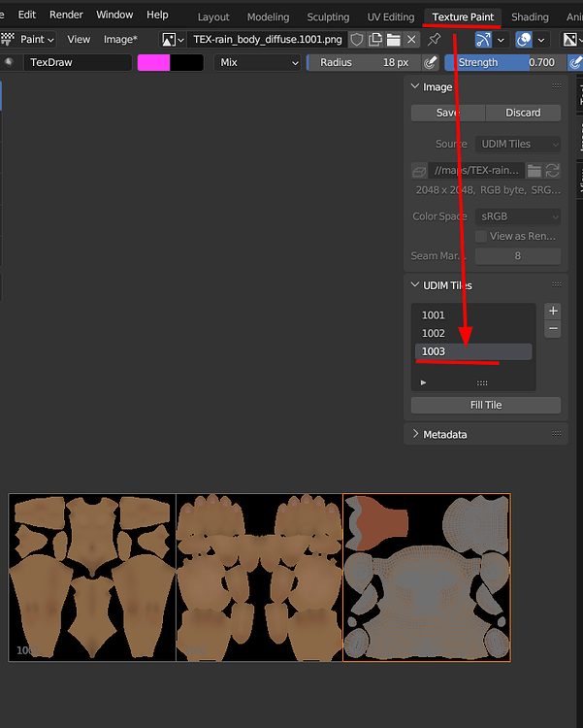583x728 pixels.
Task: Click the UDIM list resize grip dots
Action: (482, 383)
